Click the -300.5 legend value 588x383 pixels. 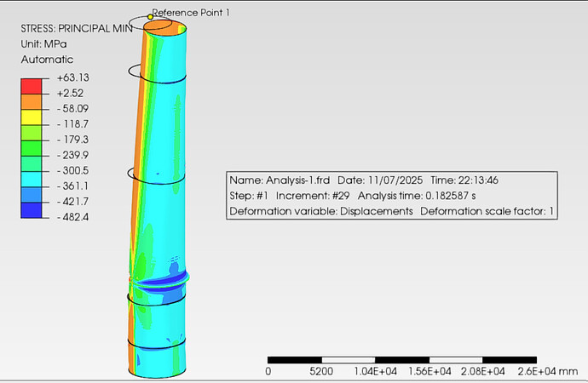(72, 170)
